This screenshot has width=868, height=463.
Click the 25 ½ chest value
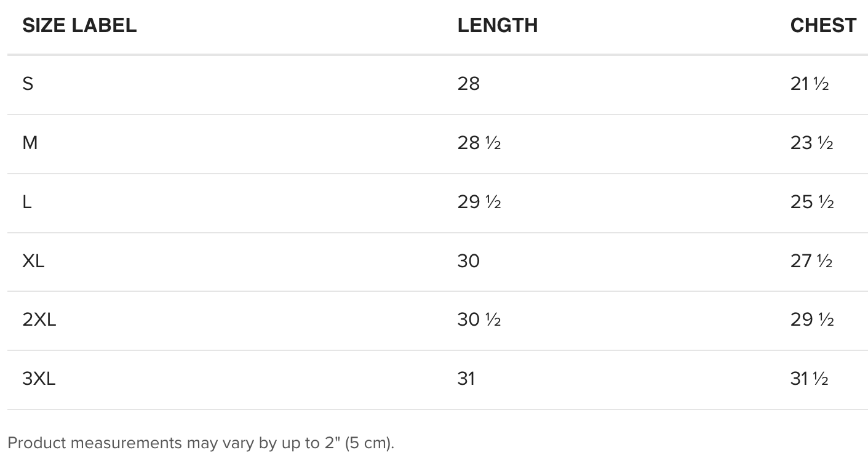pos(811,202)
